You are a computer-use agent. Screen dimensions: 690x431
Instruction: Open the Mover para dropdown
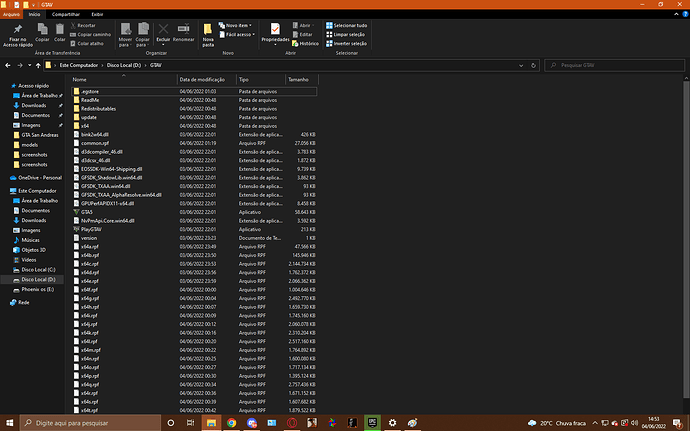click(x=125, y=35)
